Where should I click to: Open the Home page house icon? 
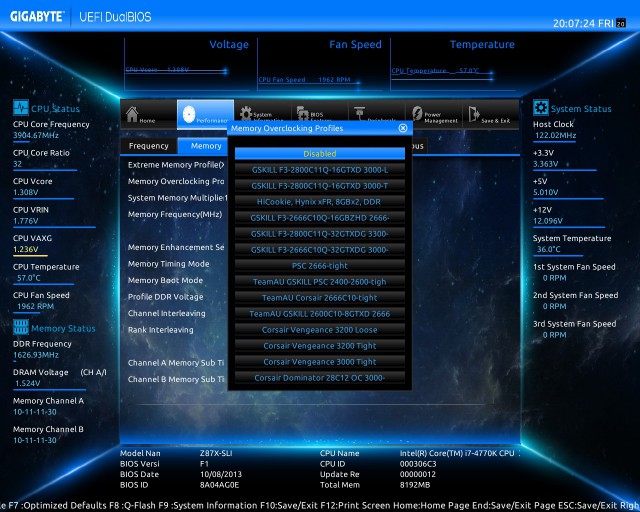tap(132, 114)
